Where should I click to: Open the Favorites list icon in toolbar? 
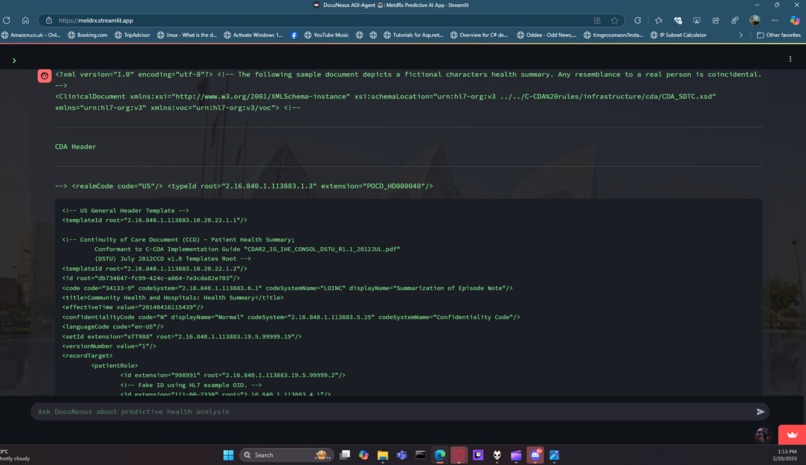[658, 21]
